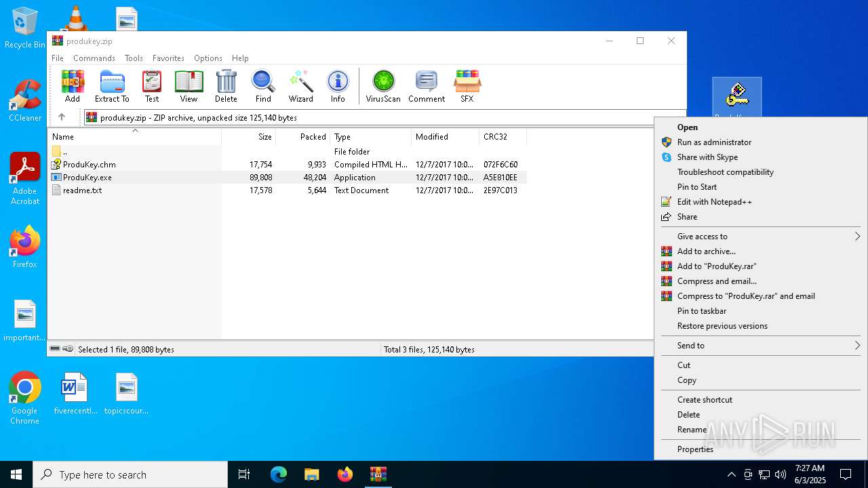
Task: Open the Commands menu
Action: click(x=94, y=58)
